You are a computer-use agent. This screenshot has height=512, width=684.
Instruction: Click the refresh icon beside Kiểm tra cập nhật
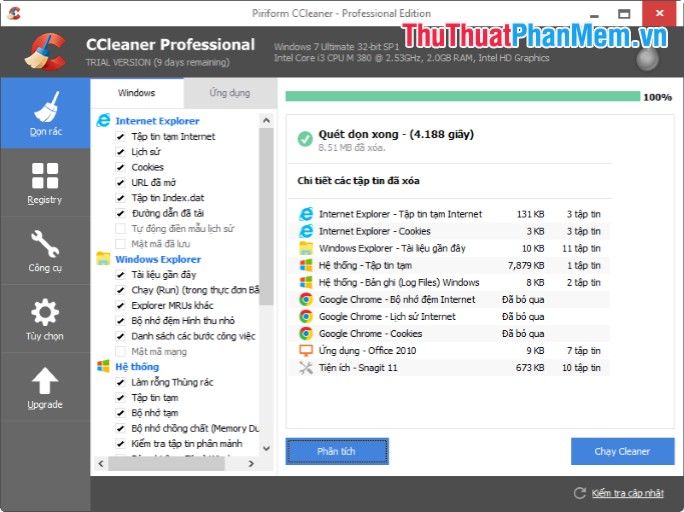(x=580, y=493)
